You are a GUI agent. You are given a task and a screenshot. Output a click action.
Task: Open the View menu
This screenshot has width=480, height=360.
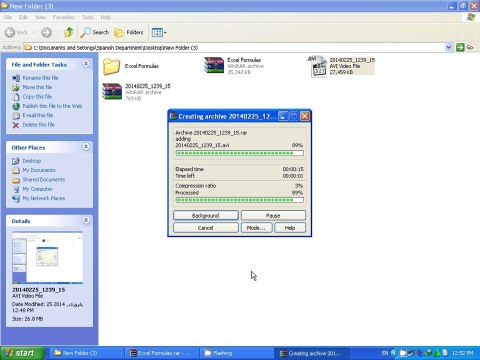point(40,17)
